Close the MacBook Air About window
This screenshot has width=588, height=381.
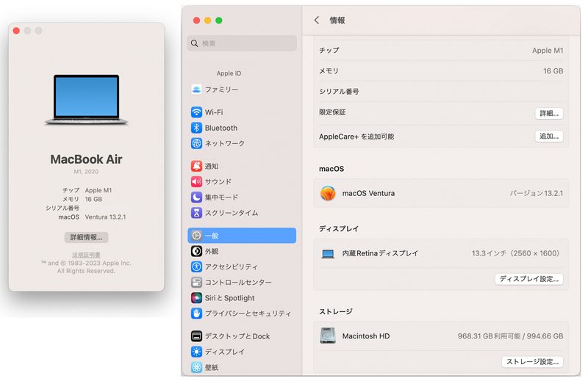[16, 31]
